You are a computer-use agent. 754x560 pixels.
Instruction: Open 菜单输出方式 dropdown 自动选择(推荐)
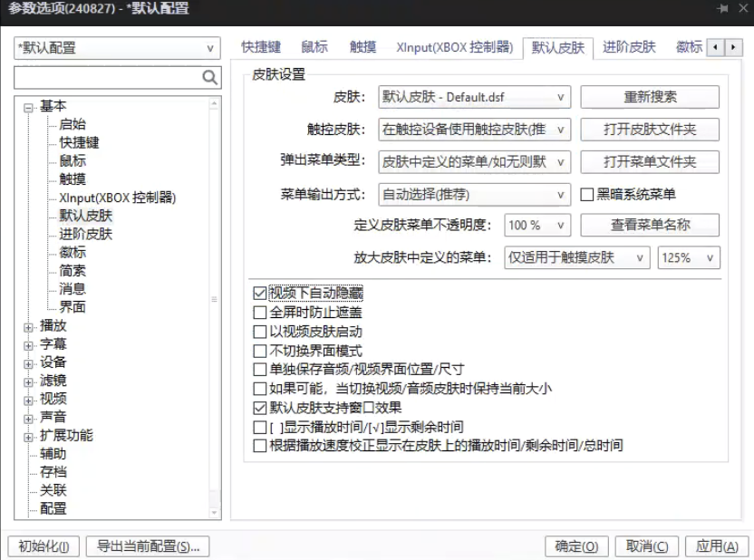pyautogui.click(x=474, y=195)
